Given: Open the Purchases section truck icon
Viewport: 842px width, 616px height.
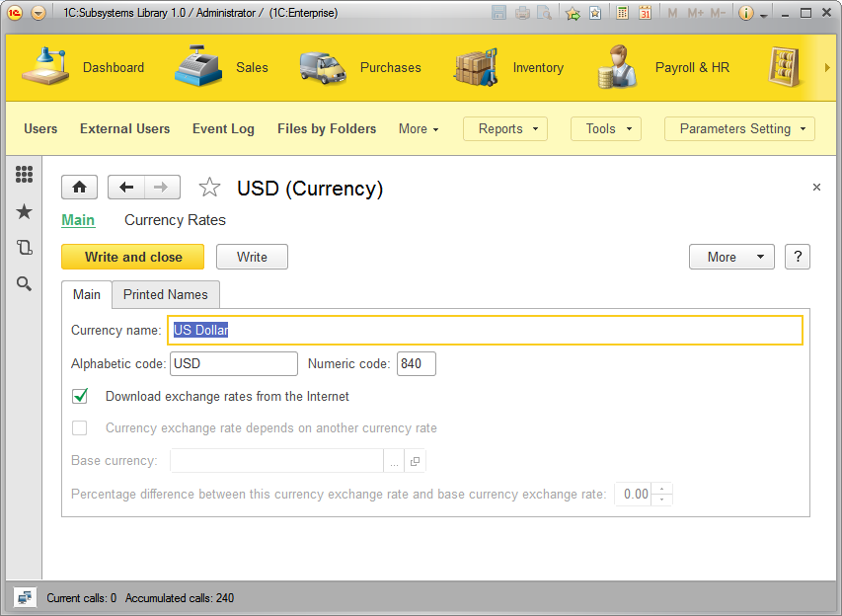Looking at the screenshot, I should pyautogui.click(x=322, y=68).
